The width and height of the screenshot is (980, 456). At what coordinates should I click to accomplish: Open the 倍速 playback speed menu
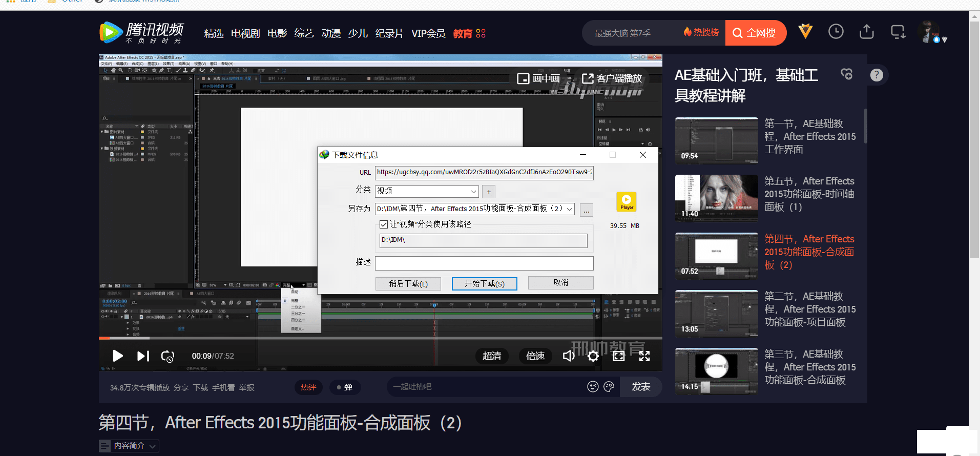(x=535, y=356)
